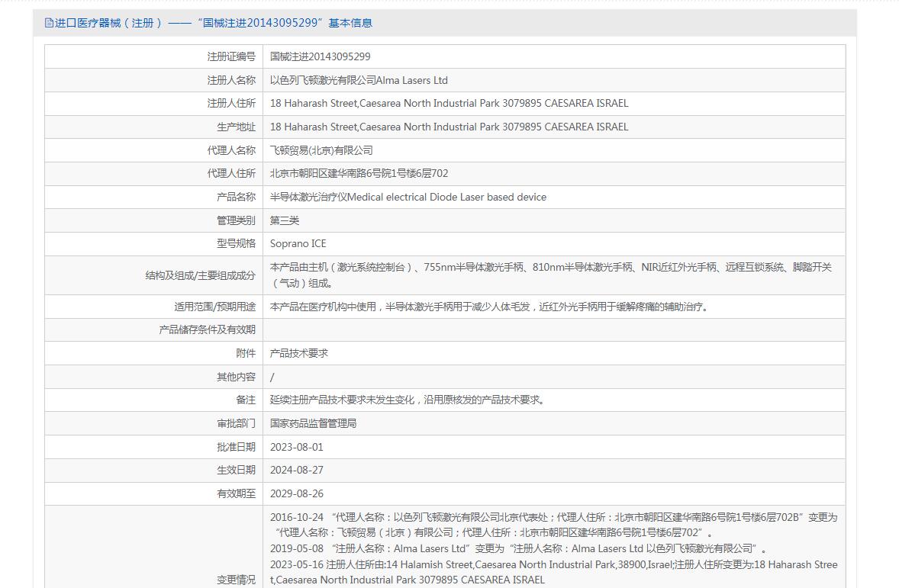Click the 变更情况 label

click(236, 580)
